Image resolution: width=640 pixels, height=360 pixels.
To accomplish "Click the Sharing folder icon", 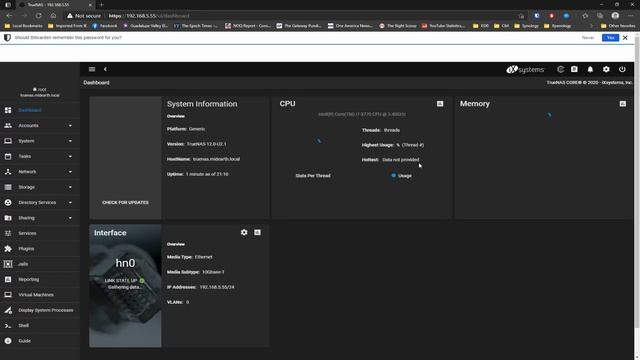I will tap(8, 218).
